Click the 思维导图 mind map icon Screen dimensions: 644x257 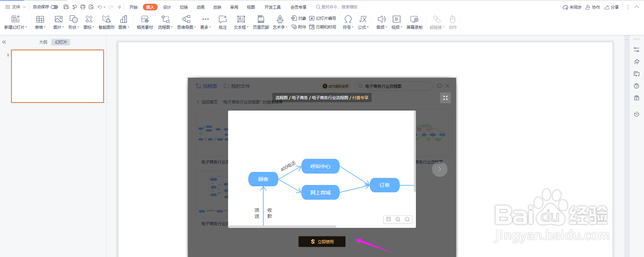(x=186, y=19)
